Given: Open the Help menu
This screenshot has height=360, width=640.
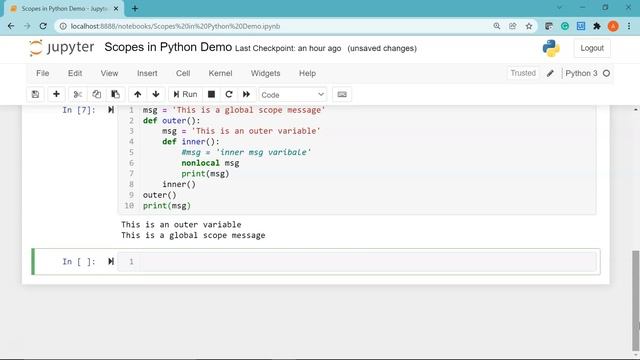Looking at the screenshot, I should [307, 73].
